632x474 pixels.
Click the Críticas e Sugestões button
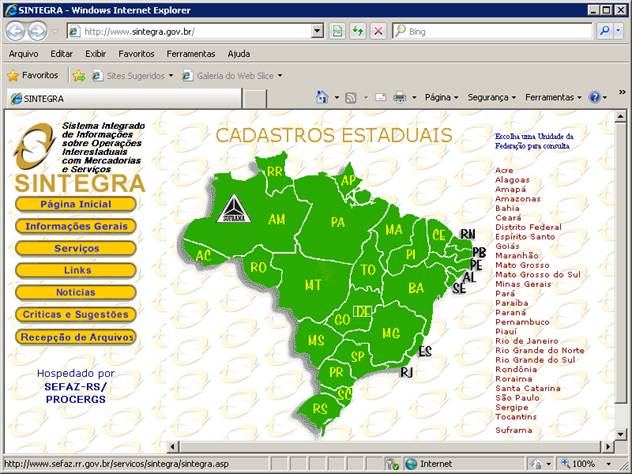[76, 315]
